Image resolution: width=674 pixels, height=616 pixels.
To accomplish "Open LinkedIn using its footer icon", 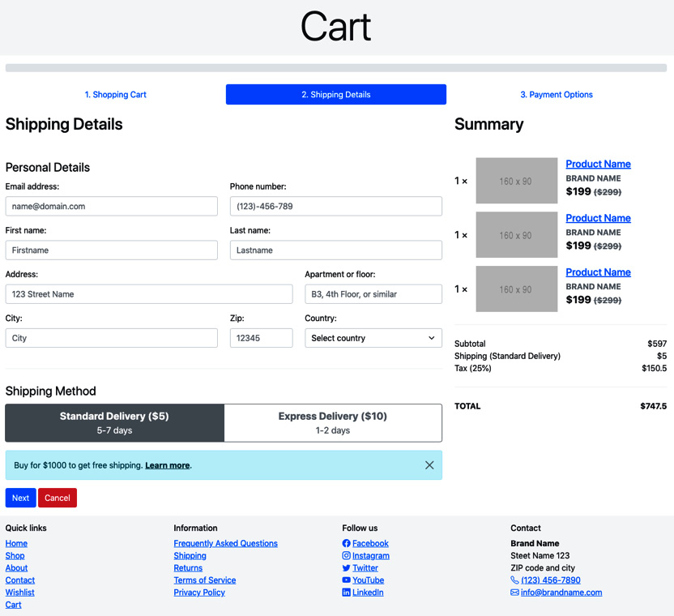I will 346,592.
